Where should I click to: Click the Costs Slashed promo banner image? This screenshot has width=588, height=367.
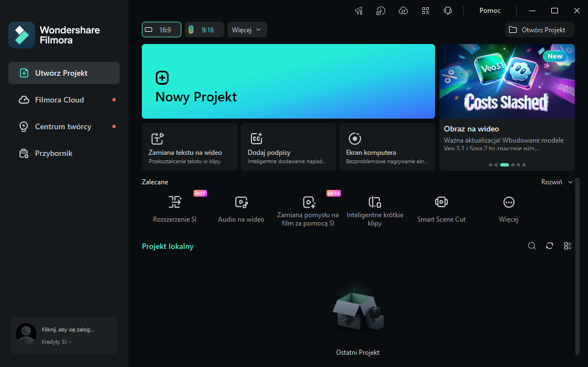(507, 81)
